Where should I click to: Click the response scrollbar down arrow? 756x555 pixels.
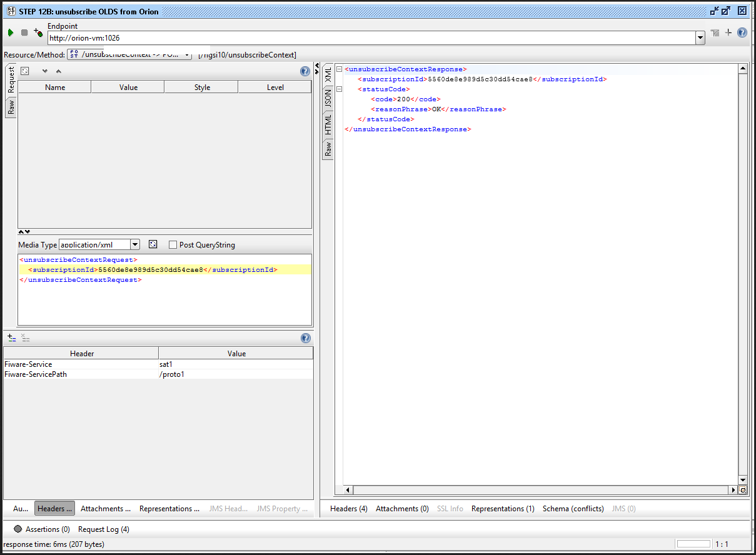(x=743, y=481)
